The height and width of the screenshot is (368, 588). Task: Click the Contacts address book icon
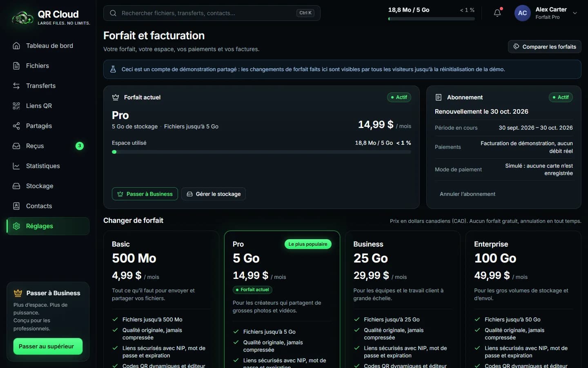click(x=16, y=206)
